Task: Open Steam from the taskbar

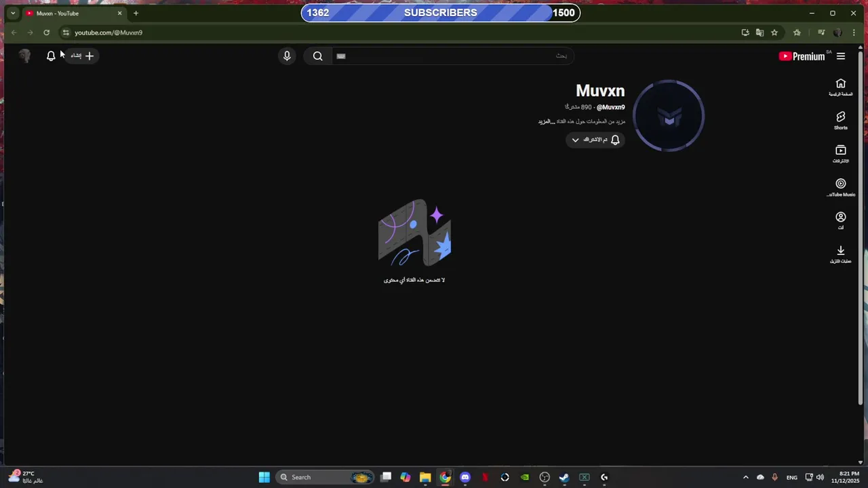Action: click(564, 477)
